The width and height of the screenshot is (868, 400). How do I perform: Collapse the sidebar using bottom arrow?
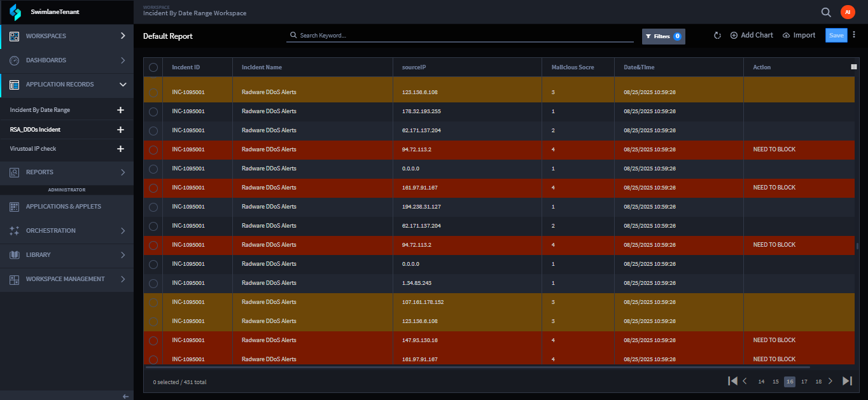pyautogui.click(x=125, y=396)
